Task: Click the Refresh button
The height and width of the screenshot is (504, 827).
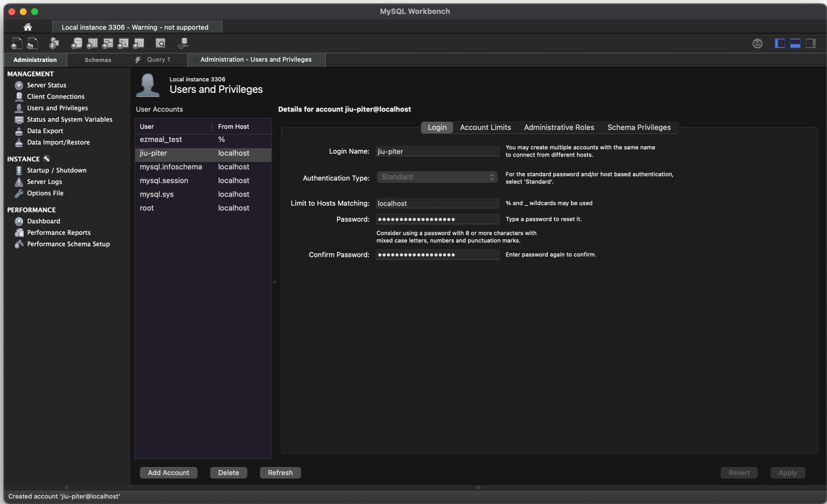Action: pos(280,472)
